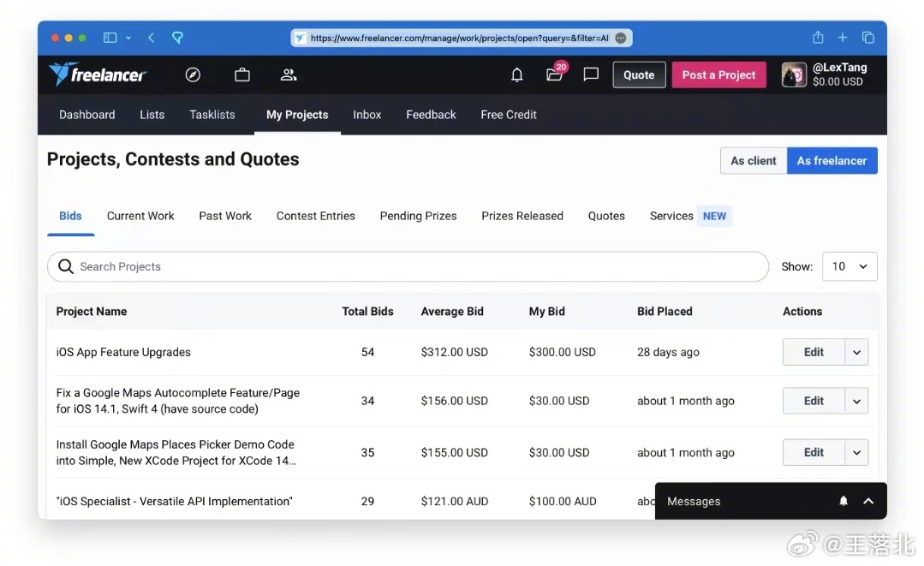Open the chat messages icon in header
The height and width of the screenshot is (566, 924).
coord(591,74)
